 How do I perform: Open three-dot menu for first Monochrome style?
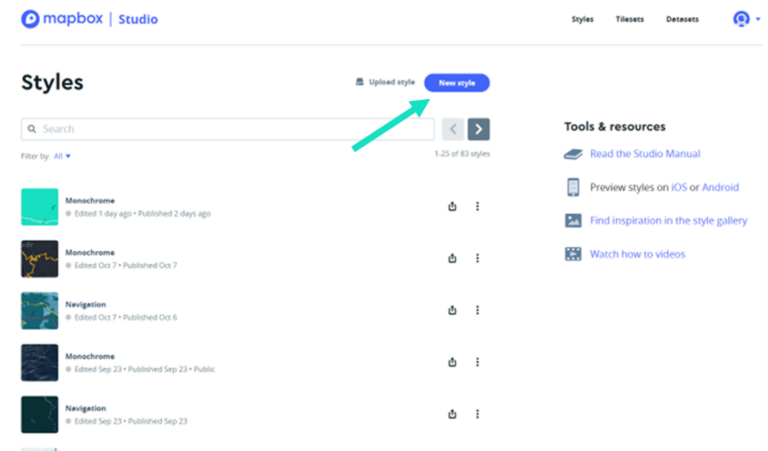[477, 207]
